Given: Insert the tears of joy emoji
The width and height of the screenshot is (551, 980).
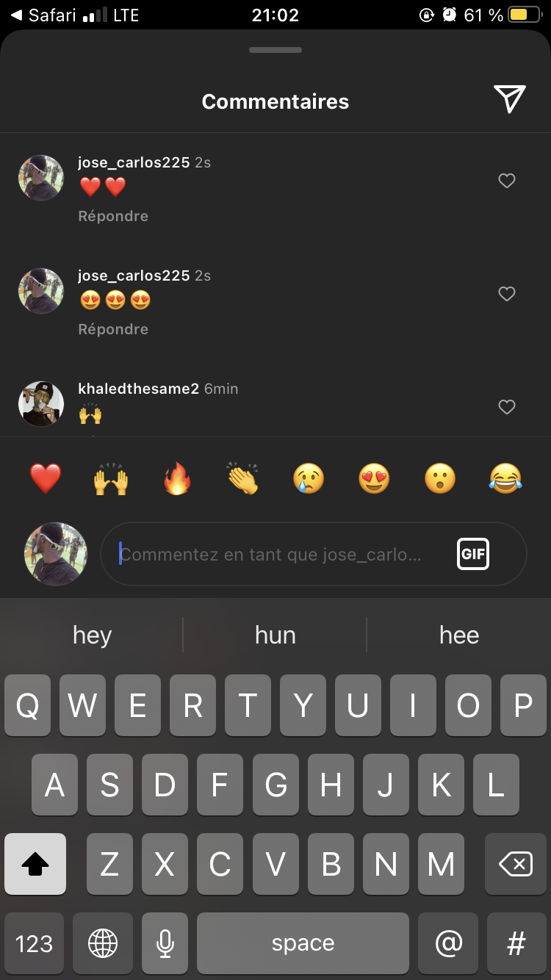Looking at the screenshot, I should pos(505,479).
